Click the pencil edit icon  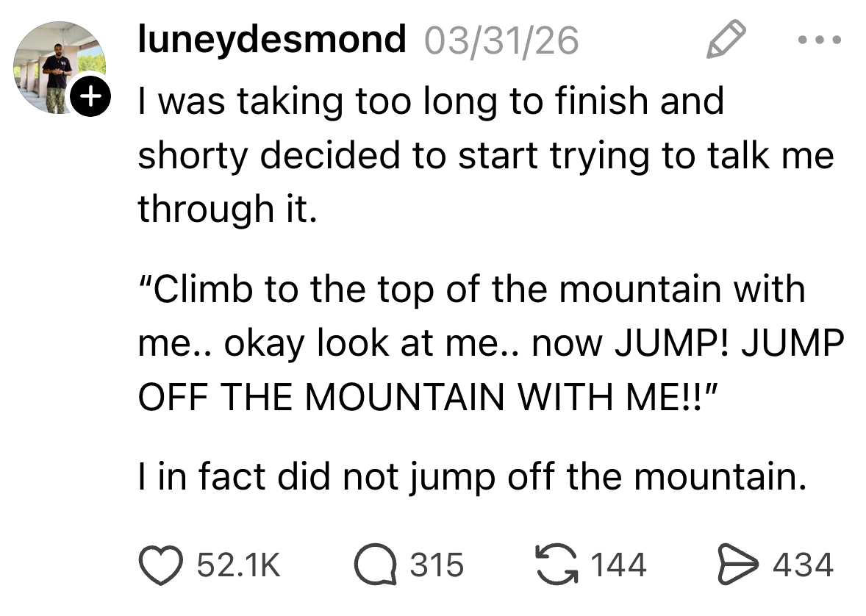click(726, 39)
